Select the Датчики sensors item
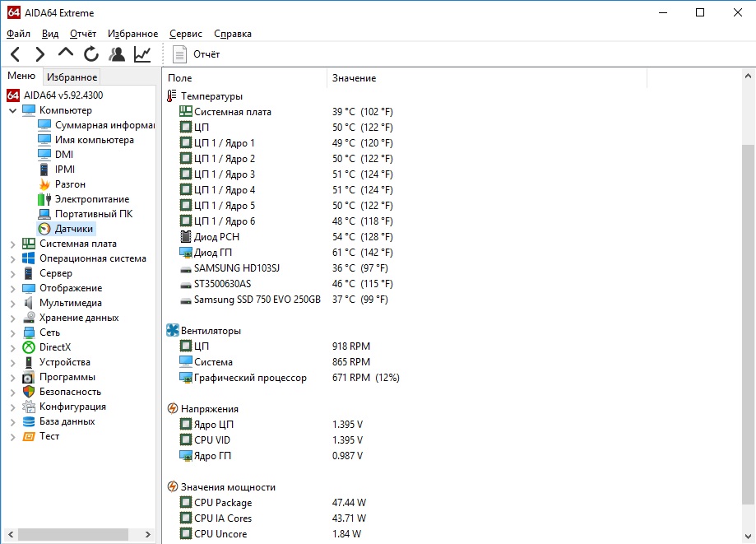The height and width of the screenshot is (544, 756). 66,229
